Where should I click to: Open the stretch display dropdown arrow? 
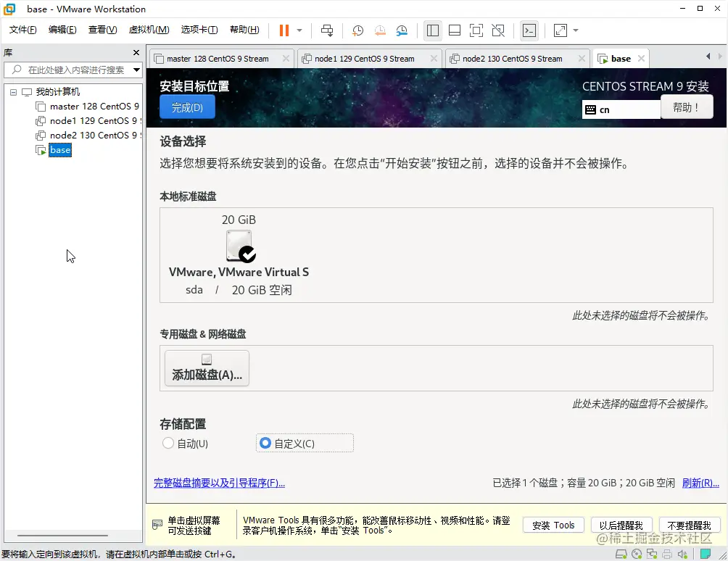click(576, 30)
